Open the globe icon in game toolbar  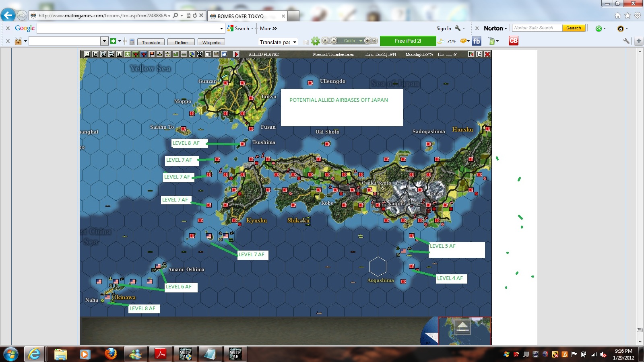[192, 54]
